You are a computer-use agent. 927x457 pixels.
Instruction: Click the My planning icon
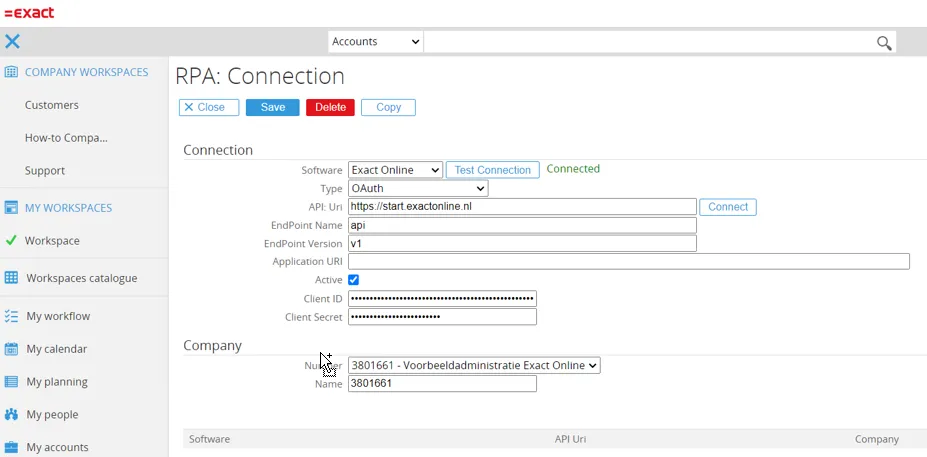tap(11, 382)
